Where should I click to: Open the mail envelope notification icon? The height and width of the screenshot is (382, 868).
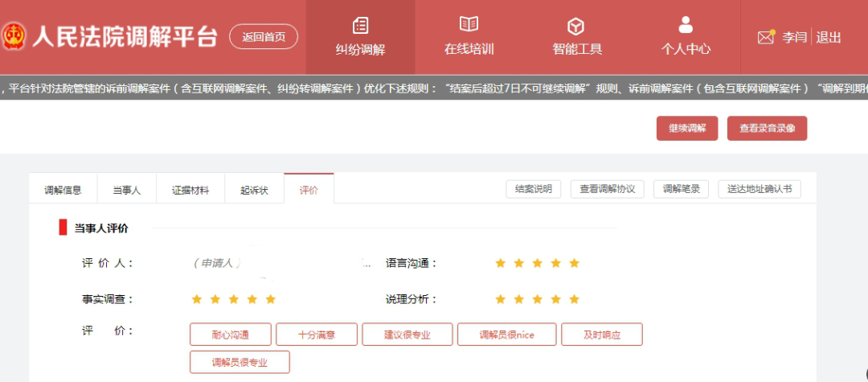(766, 37)
